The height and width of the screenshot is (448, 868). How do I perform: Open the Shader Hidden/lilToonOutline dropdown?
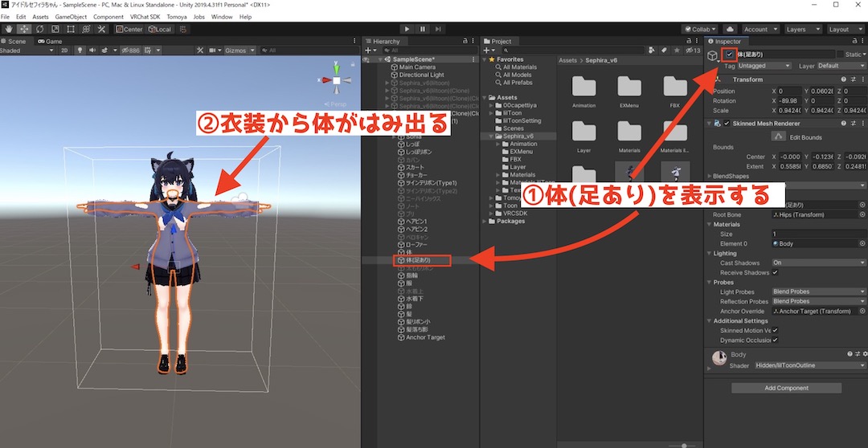click(x=809, y=365)
